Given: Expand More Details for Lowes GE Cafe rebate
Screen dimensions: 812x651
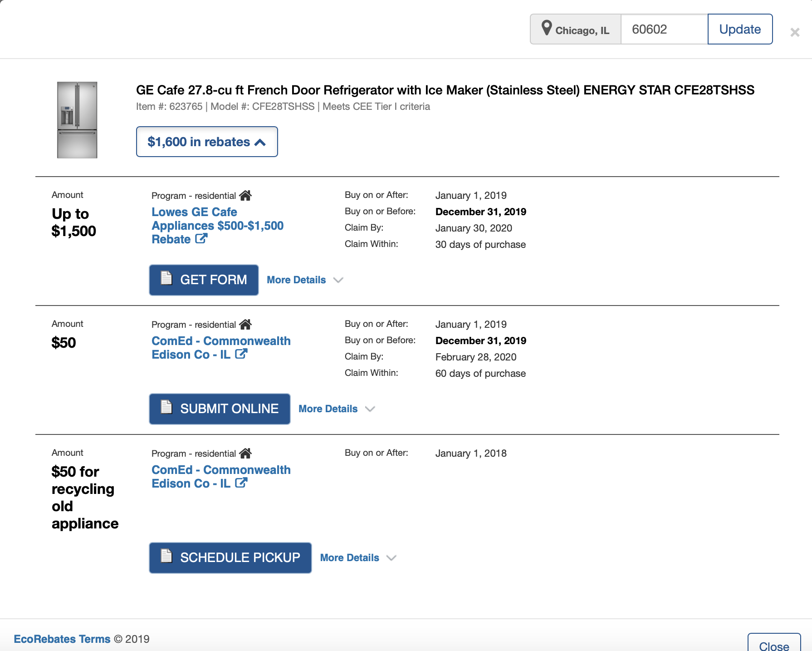Looking at the screenshot, I should 304,280.
